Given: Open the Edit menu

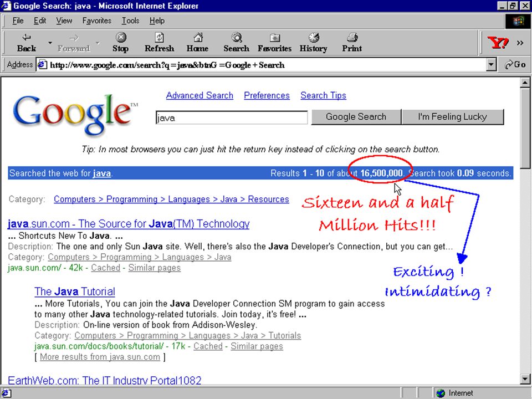Looking at the screenshot, I should [x=40, y=21].
